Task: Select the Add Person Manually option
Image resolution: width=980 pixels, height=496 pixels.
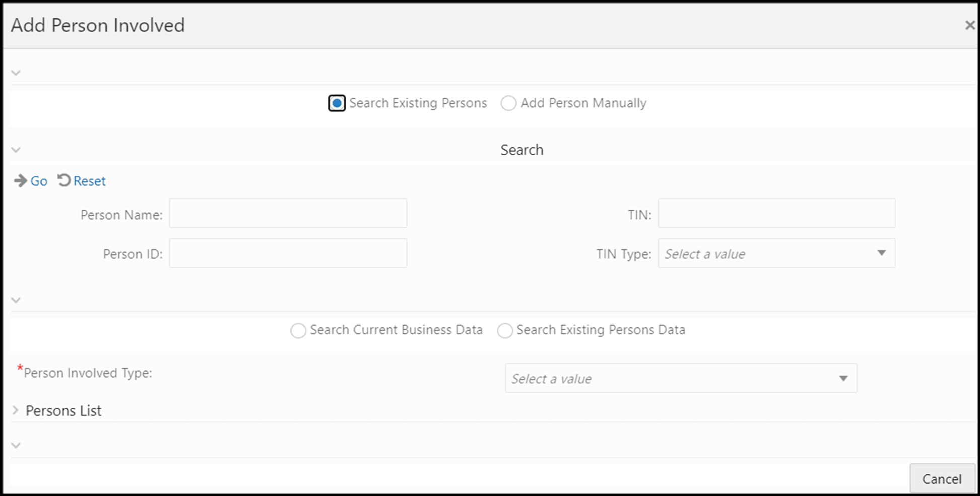Action: click(x=508, y=103)
